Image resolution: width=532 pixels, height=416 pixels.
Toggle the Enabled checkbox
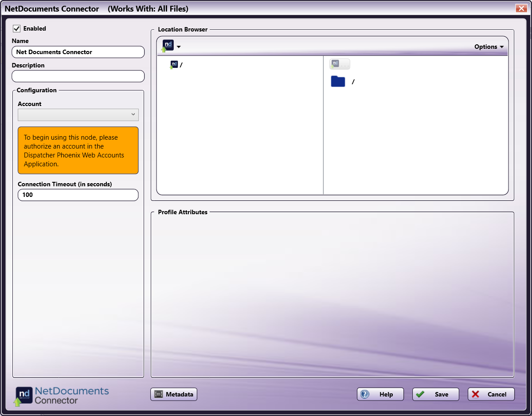click(x=17, y=28)
